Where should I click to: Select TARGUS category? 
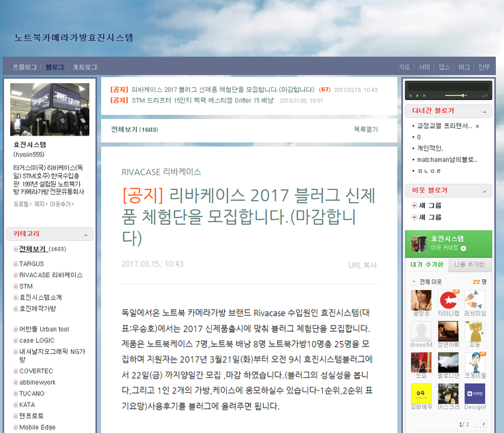(31, 263)
